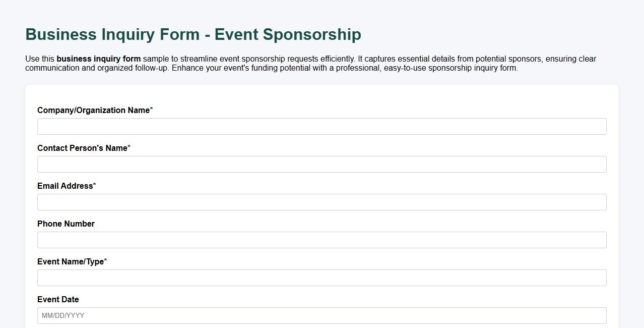Viewport: 644px width, 328px height.
Task: Select the Company/Organization Name label
Action: (x=93, y=110)
